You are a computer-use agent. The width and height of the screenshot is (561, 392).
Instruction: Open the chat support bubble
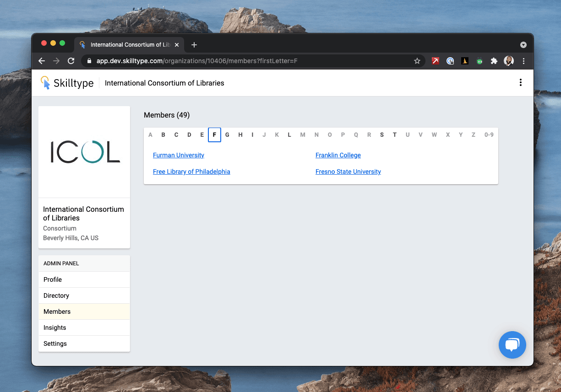coord(512,345)
